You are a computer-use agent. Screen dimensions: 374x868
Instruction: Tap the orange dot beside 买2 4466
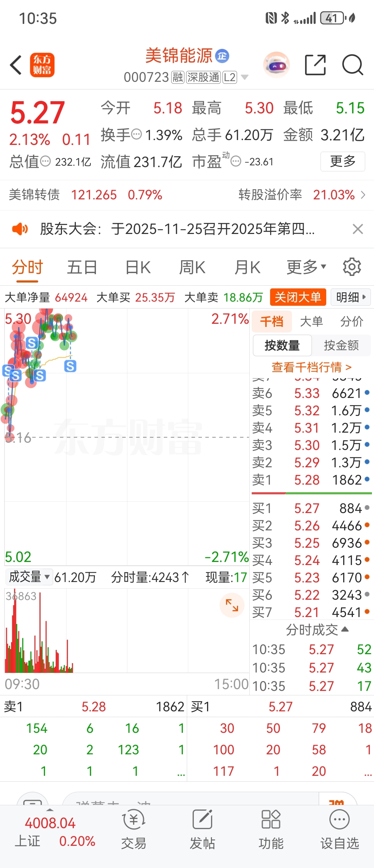pyautogui.click(x=367, y=525)
